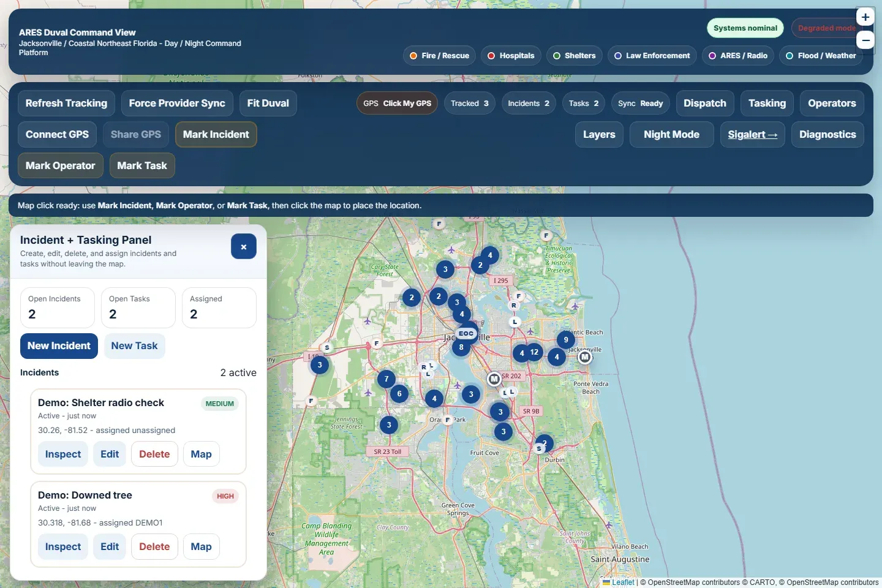
Task: Click the GPS Click My GPS pill
Action: pos(397,104)
